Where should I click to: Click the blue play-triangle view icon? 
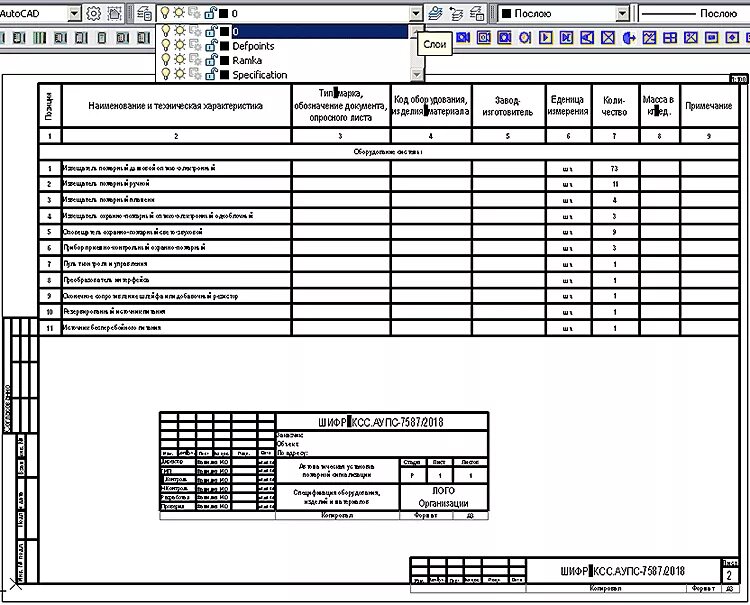(x=546, y=37)
